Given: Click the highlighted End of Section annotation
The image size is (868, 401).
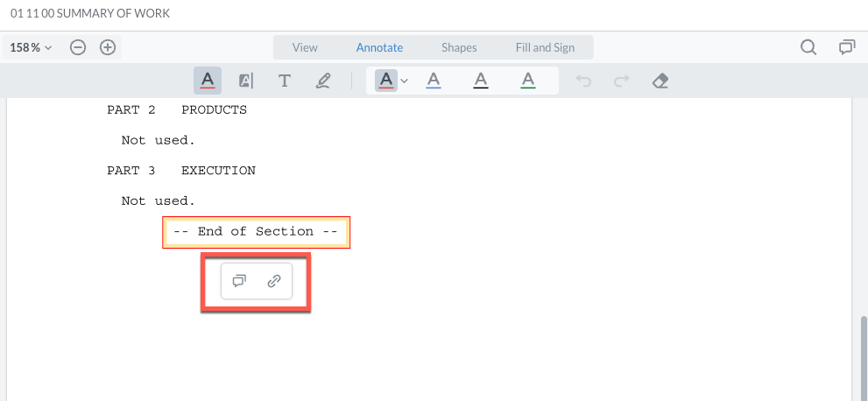Looking at the screenshot, I should [x=256, y=232].
